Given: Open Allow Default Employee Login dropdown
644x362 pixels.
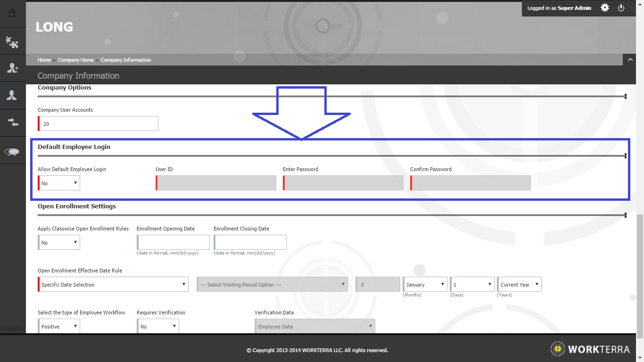Looking at the screenshot, I should [x=59, y=183].
